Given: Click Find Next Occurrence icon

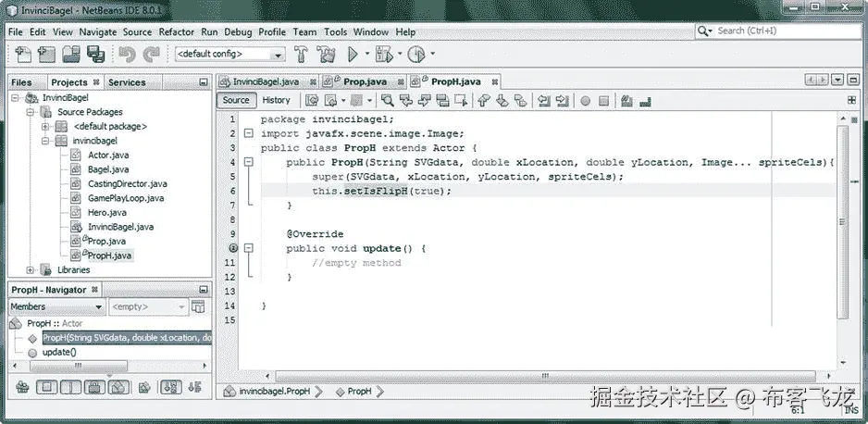Looking at the screenshot, I should 424,100.
